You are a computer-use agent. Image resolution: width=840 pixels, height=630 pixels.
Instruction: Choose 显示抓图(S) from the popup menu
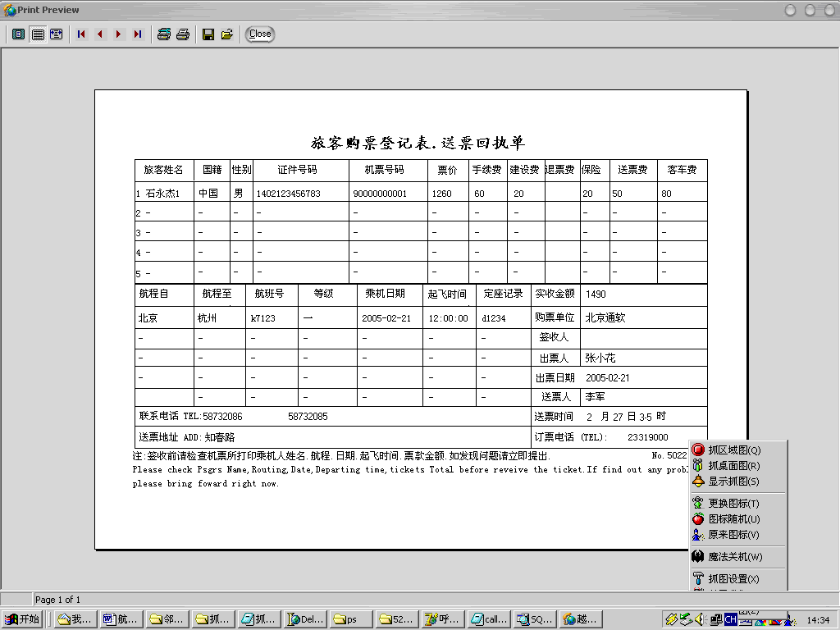pos(737,481)
